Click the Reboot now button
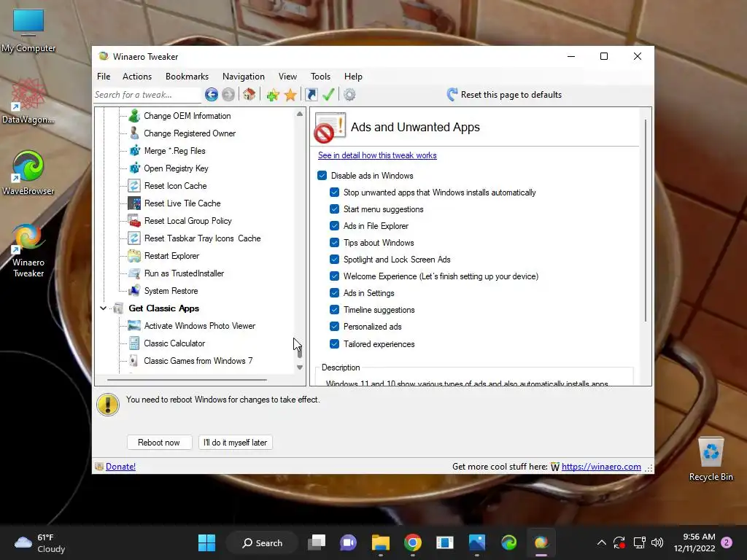This screenshot has height=560, width=747. tap(159, 443)
